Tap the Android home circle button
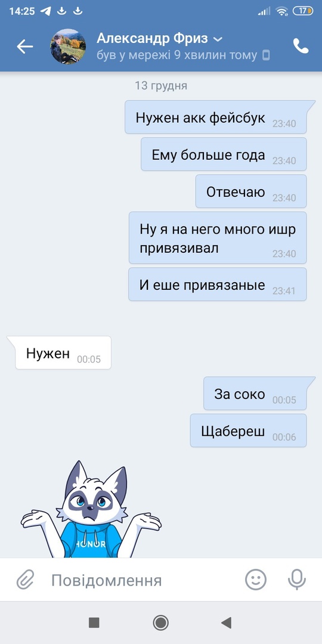The width and height of the screenshot is (322, 644). 160,623
